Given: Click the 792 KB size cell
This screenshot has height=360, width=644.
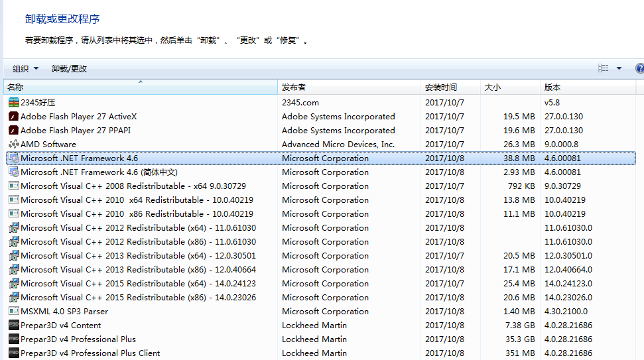Looking at the screenshot, I should [x=521, y=186].
